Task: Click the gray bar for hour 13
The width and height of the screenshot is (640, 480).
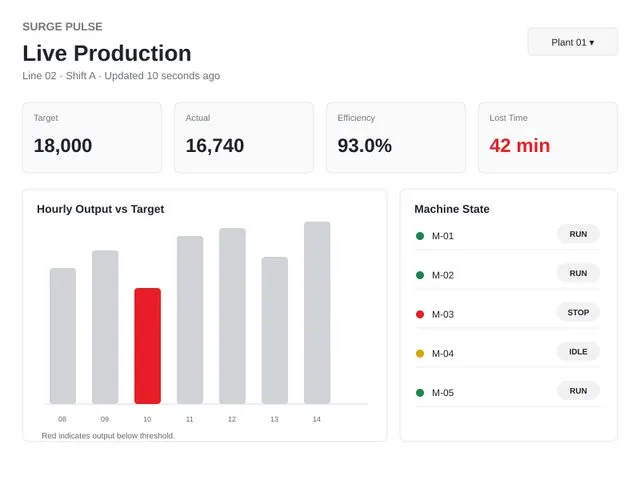Action: click(x=275, y=331)
